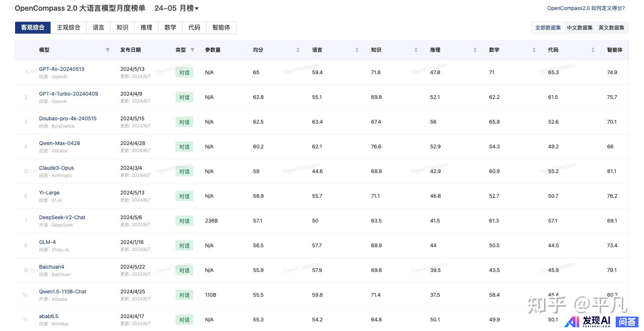Open GLM-4 model link

point(47,242)
